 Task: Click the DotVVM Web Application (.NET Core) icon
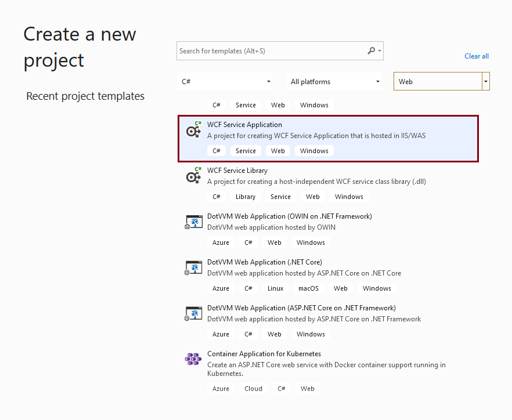tap(193, 267)
